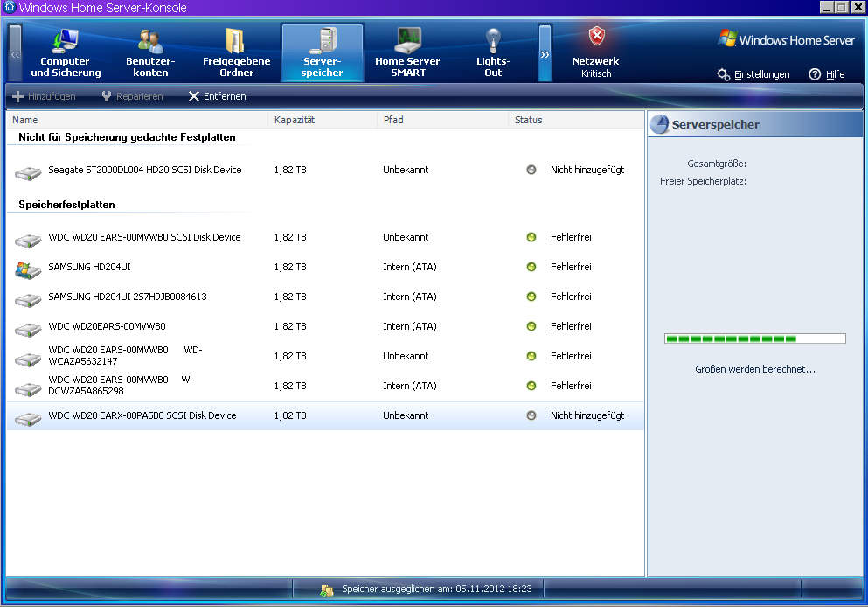This screenshot has height=607, width=868.
Task: Click the Seagate ST2000DL004 drive icon
Action: coord(28,173)
